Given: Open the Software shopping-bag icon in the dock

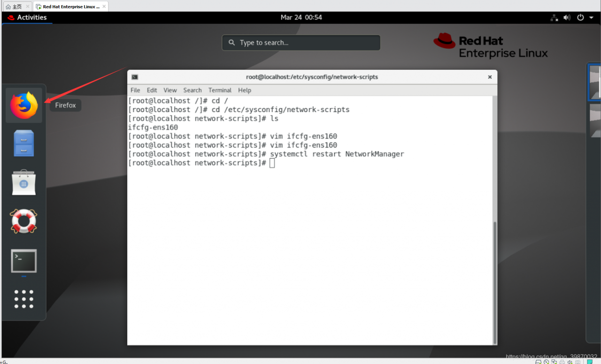Looking at the screenshot, I should pos(24,182).
